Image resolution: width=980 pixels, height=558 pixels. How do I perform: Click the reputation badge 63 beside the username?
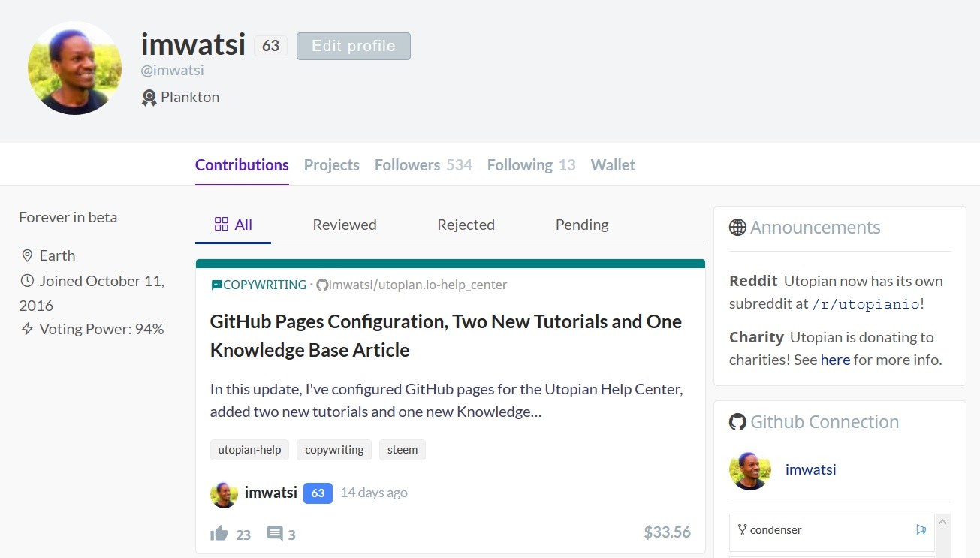coord(270,46)
